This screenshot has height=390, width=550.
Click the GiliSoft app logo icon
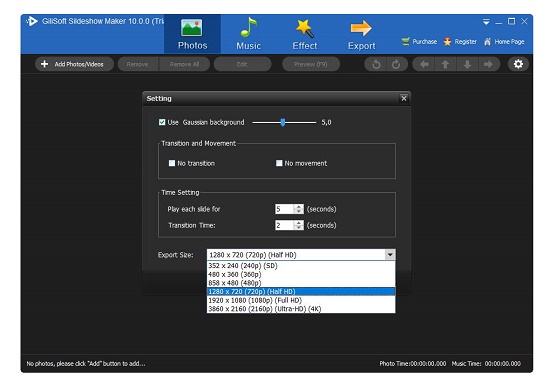click(32, 21)
